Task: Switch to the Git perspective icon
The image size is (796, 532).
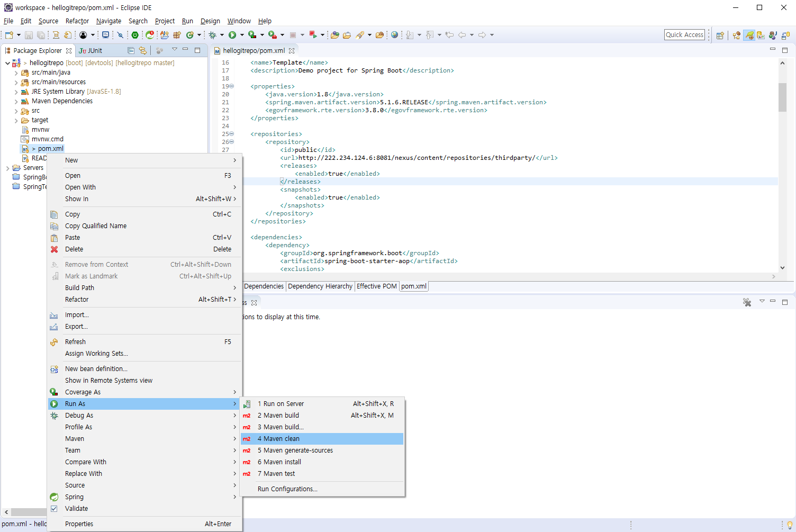Action: (x=761, y=35)
